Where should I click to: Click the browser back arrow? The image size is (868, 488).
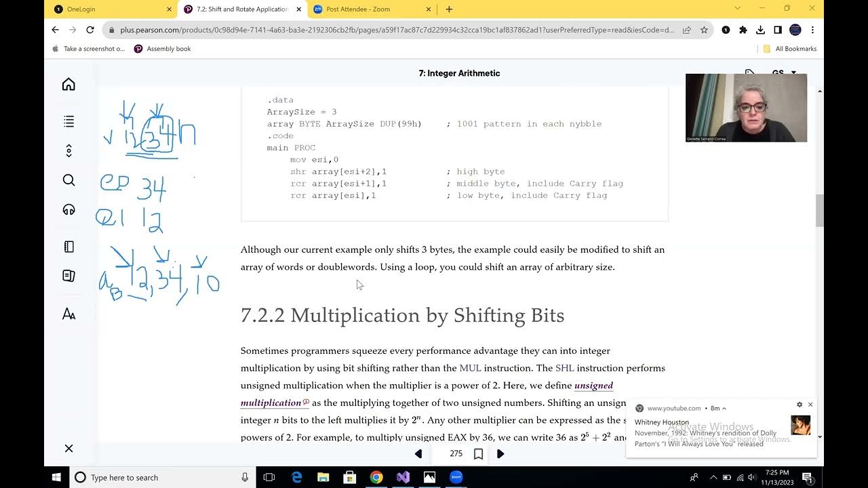click(56, 30)
